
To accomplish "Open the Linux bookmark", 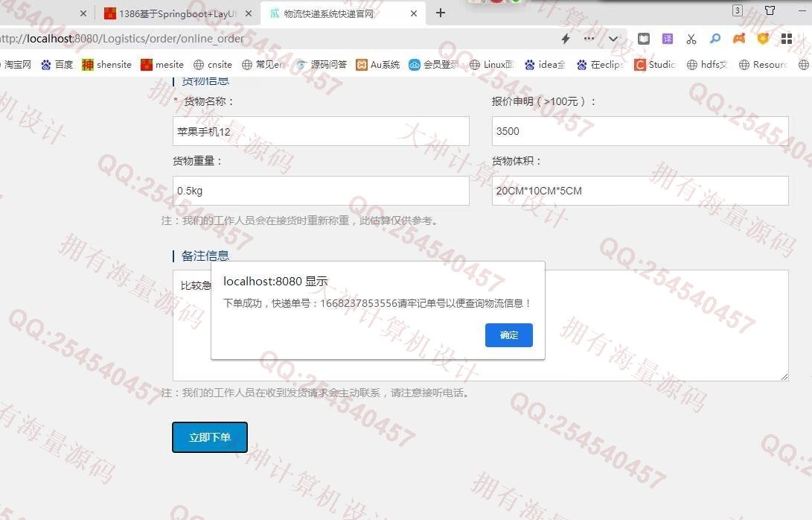I will (491, 64).
